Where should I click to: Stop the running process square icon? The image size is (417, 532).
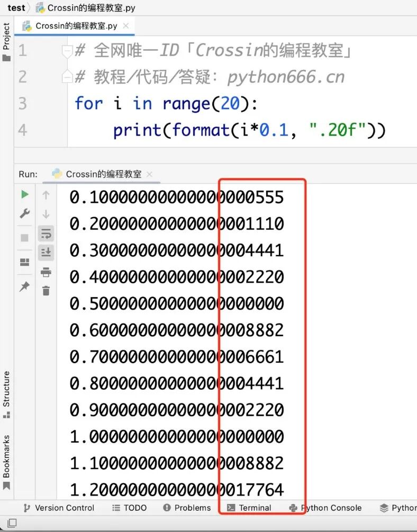[x=24, y=238]
